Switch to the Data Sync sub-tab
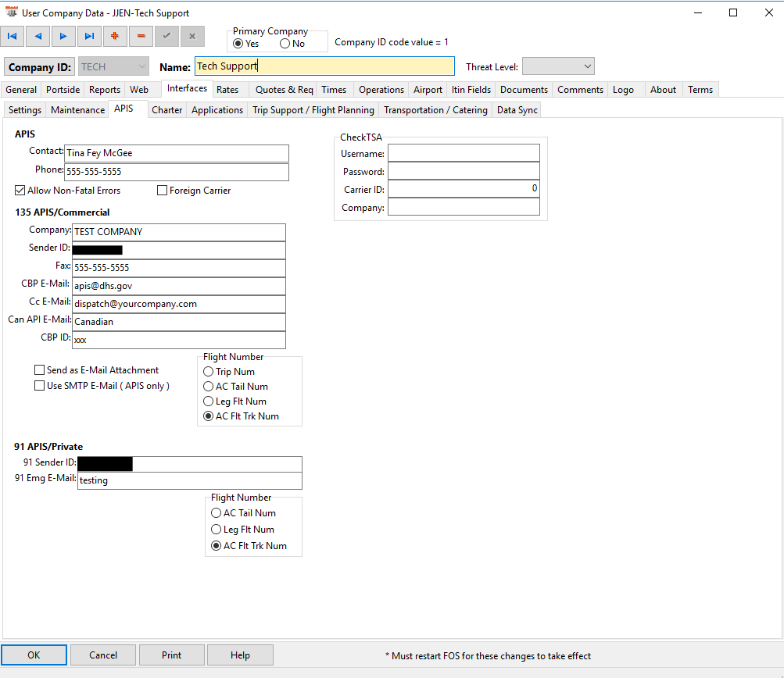This screenshot has width=784, height=678. (x=517, y=110)
